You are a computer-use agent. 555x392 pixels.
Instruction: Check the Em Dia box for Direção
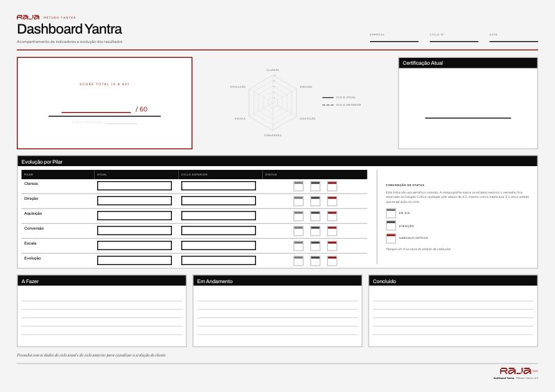click(298, 201)
